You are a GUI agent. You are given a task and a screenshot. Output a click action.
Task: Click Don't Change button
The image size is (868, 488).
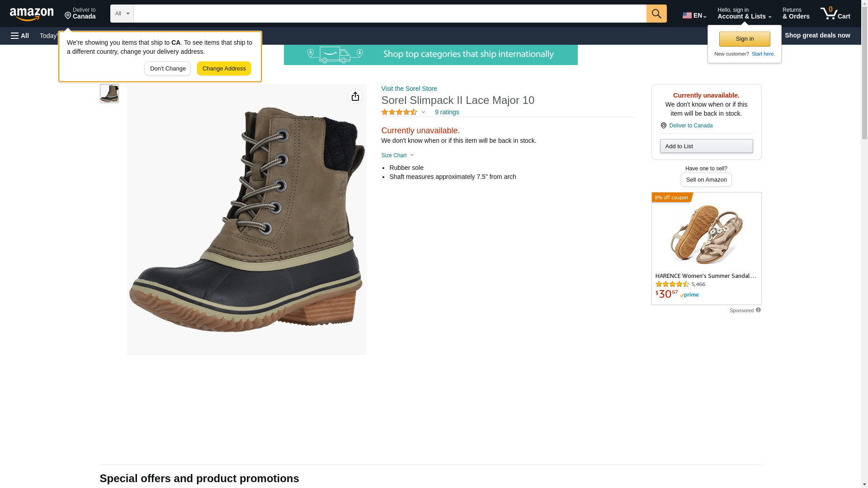168,69
